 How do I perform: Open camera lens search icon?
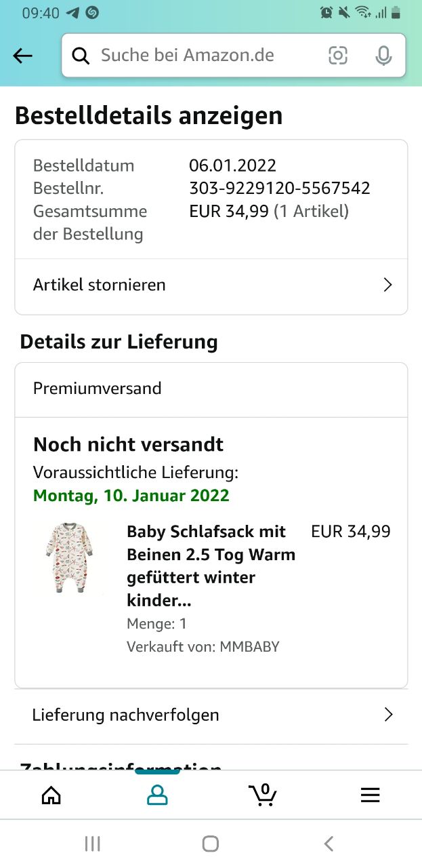[338, 56]
